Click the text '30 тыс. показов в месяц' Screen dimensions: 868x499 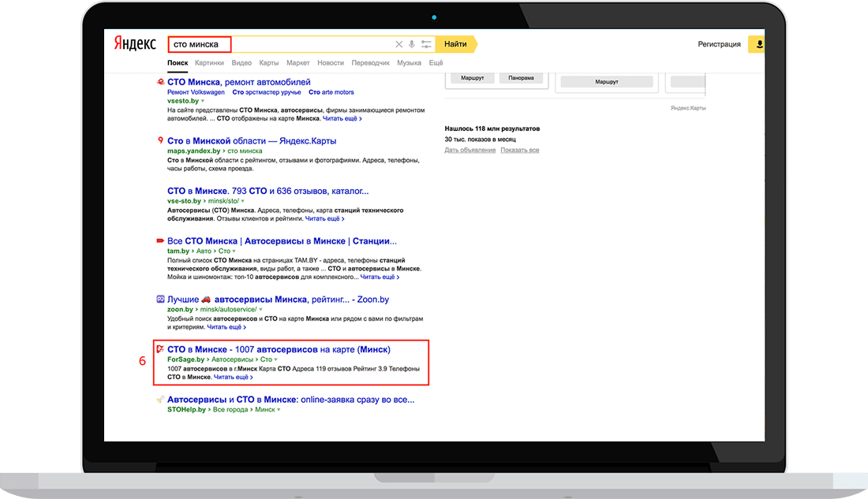(x=480, y=140)
